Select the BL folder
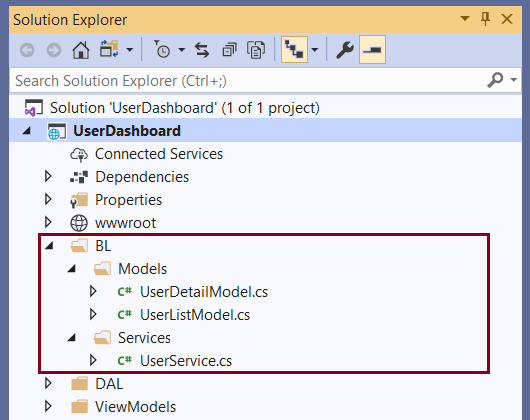This screenshot has width=530, height=420. [103, 246]
